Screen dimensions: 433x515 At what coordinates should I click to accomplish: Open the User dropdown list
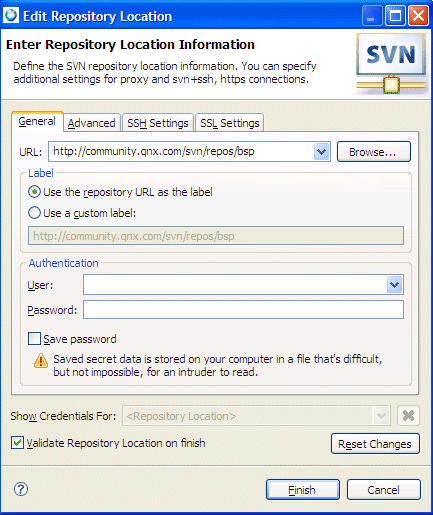coord(395,285)
